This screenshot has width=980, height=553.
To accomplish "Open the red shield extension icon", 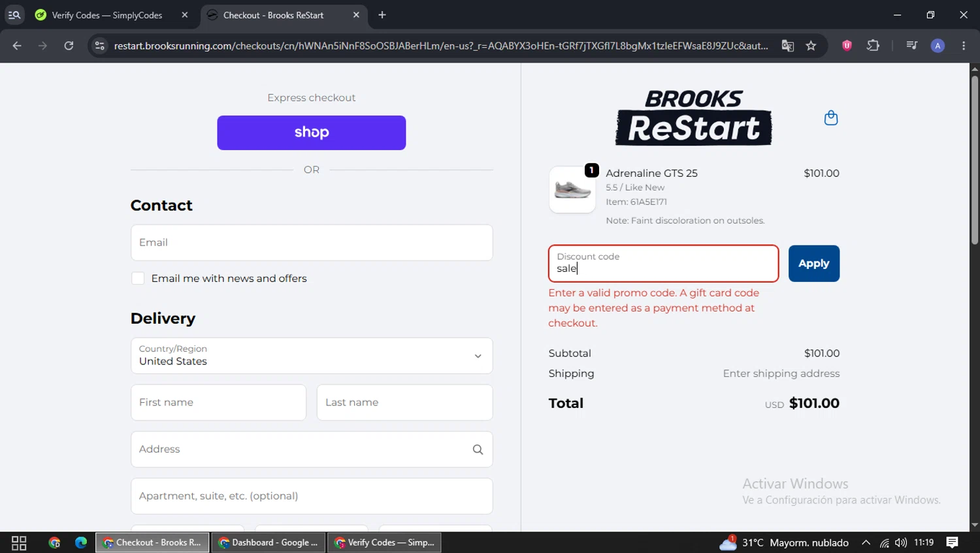I will [x=847, y=46].
